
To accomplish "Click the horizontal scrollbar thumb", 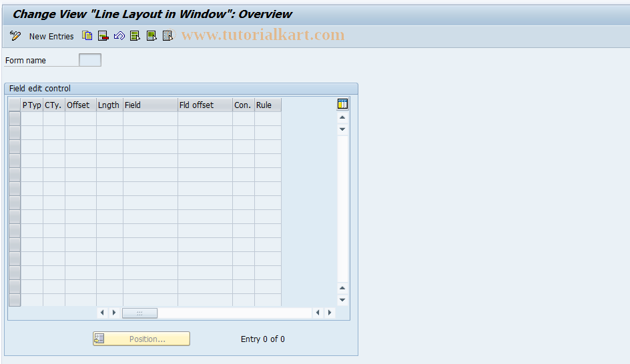I will (139, 313).
